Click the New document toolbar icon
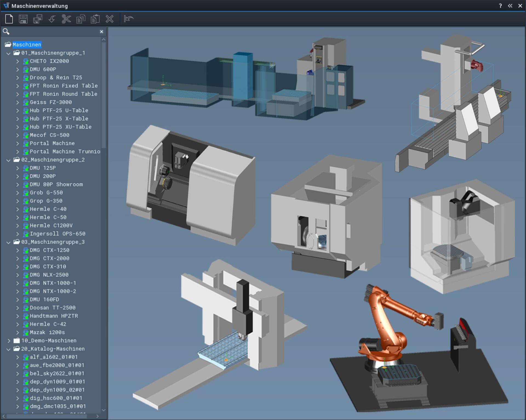Screen dimensions: 526x420 tap(9, 19)
